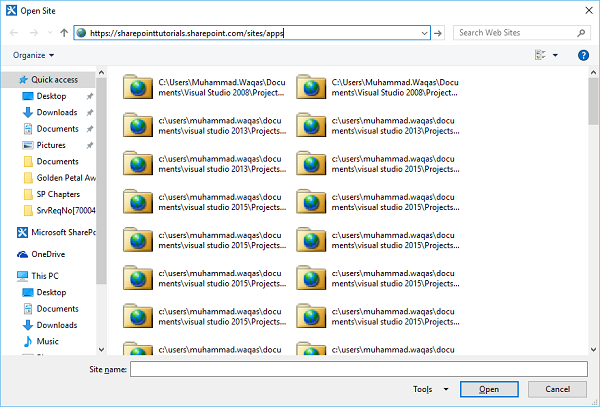The height and width of the screenshot is (407, 600).
Task: Open the SP Chapters folder
Action: click(x=52, y=194)
